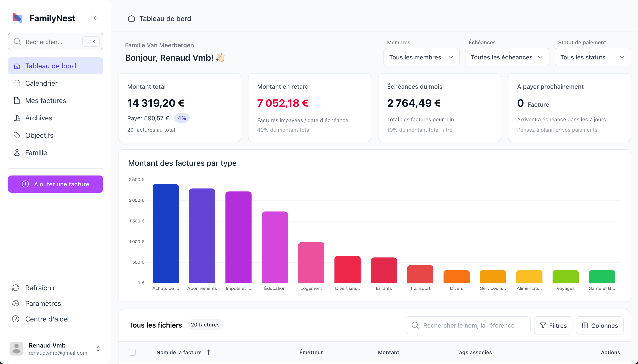Collapse the sidebar with the arrow icon
Screen dimensions: 638x364
click(x=95, y=18)
